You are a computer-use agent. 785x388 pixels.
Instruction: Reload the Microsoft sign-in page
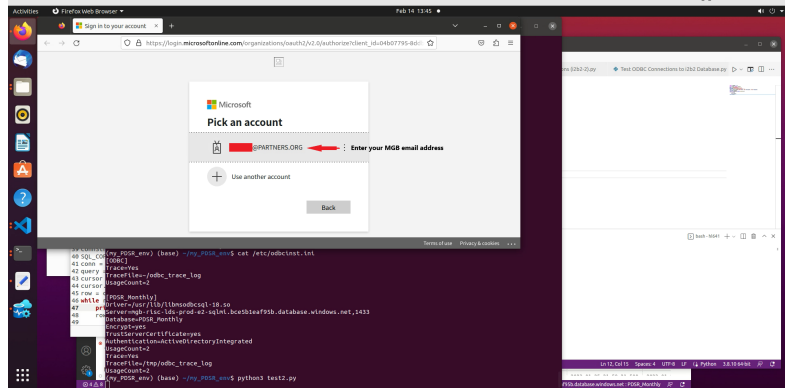[x=77, y=43]
